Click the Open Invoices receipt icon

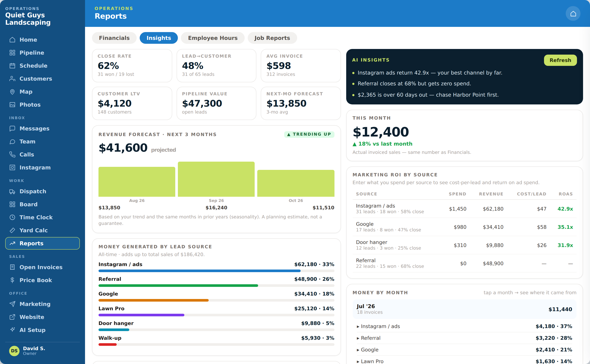tap(12, 267)
